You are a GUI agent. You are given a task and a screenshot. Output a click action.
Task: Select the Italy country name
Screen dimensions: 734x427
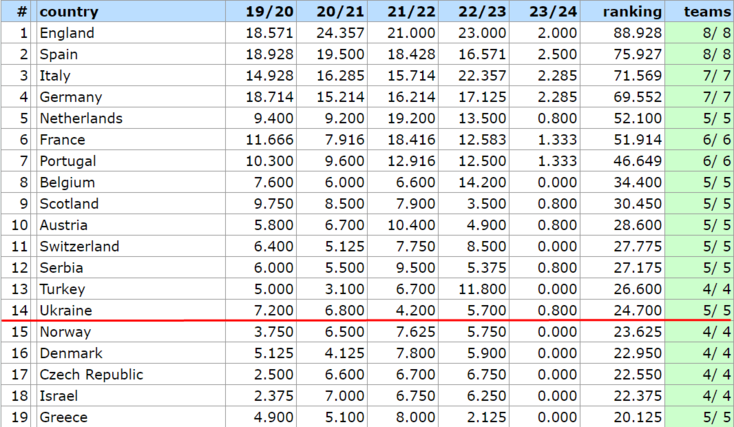(55, 75)
